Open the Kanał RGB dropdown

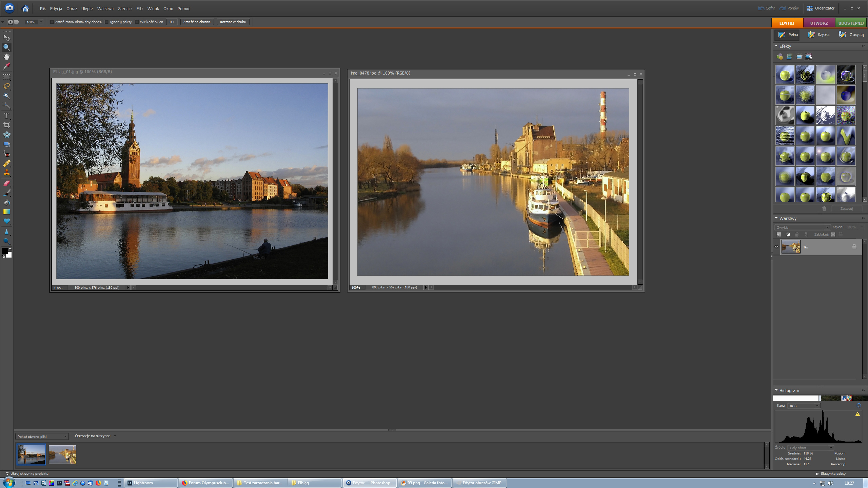pyautogui.click(x=804, y=406)
